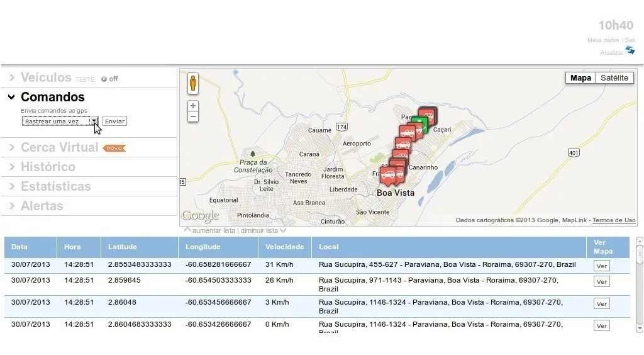Screen dimensions: 644x355
Task: Toggle the off status indicator beside Veículos
Action: coord(109,79)
